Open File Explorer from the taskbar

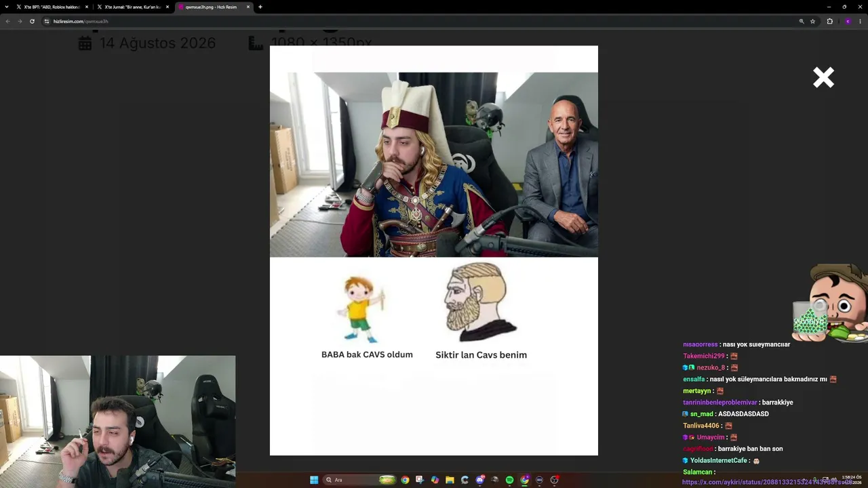click(x=450, y=480)
